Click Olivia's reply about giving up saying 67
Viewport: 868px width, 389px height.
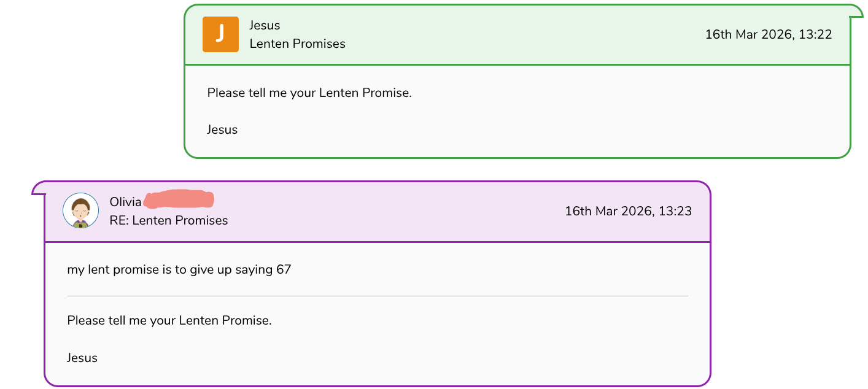(179, 269)
